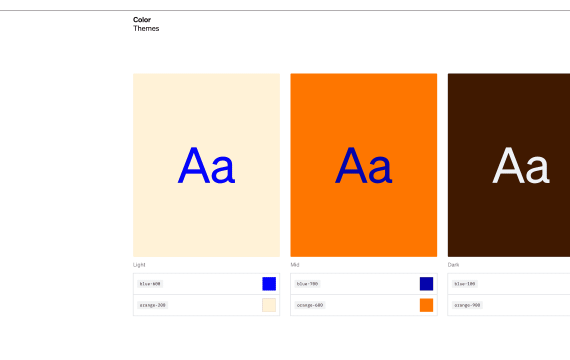Click the blue Aa sample in Light theme
The image size is (570, 360).
(x=206, y=165)
